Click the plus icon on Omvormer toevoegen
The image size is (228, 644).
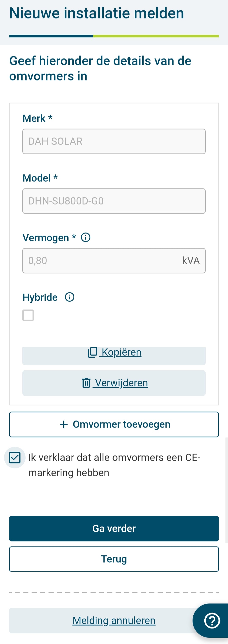(x=64, y=424)
